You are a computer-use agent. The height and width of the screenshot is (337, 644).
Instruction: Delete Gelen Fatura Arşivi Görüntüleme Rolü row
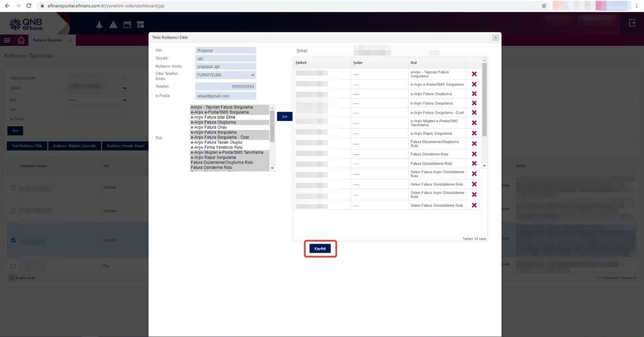click(x=474, y=173)
